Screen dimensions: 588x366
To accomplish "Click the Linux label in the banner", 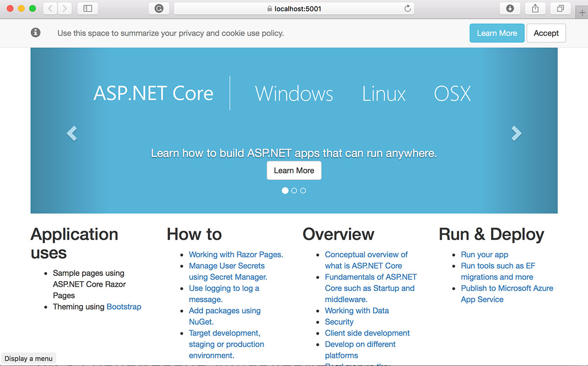I will click(x=384, y=93).
